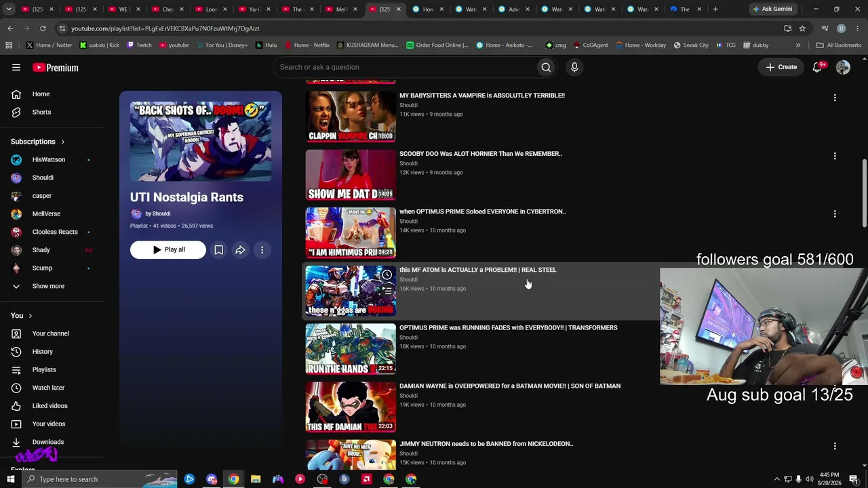Image resolution: width=868 pixels, height=488 pixels.
Task: Add the ATOM Real Steel video to queue
Action: [x=387, y=290]
